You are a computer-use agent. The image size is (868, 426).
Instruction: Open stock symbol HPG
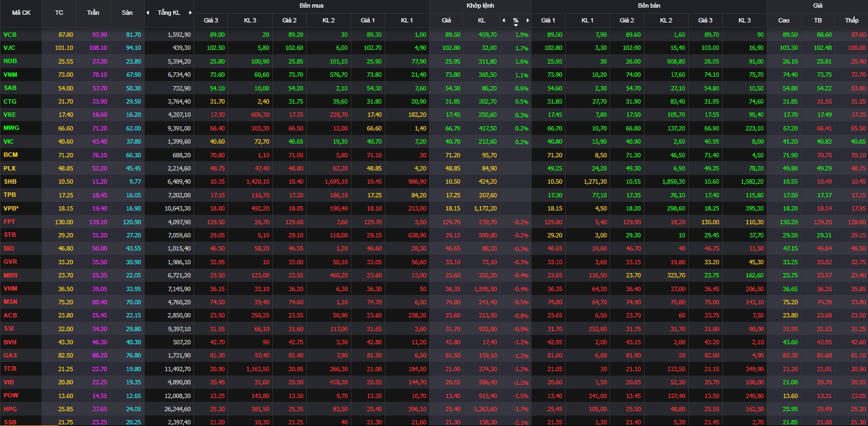tap(10, 409)
